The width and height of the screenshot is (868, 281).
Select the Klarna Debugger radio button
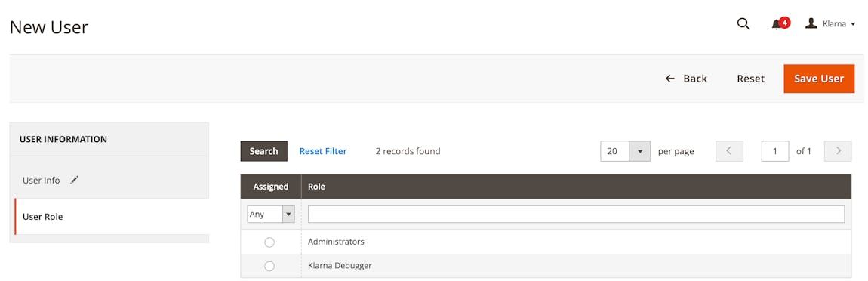pyautogui.click(x=269, y=266)
